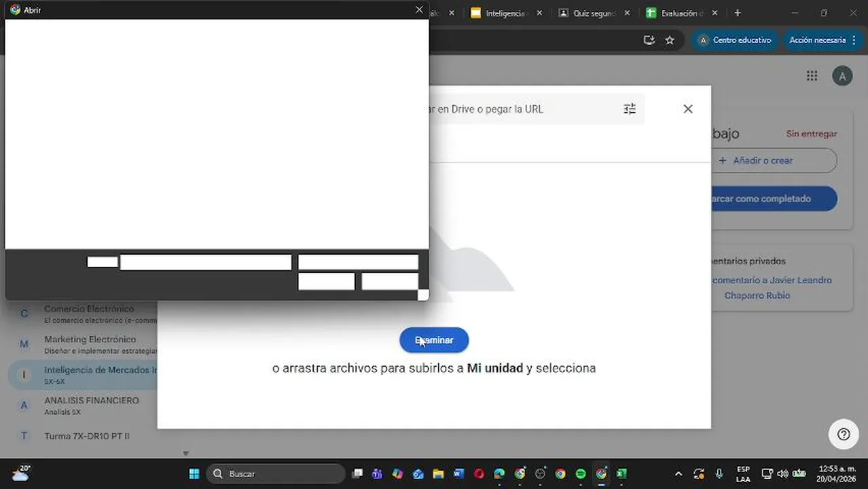Open the Windows Start menu

(194, 473)
